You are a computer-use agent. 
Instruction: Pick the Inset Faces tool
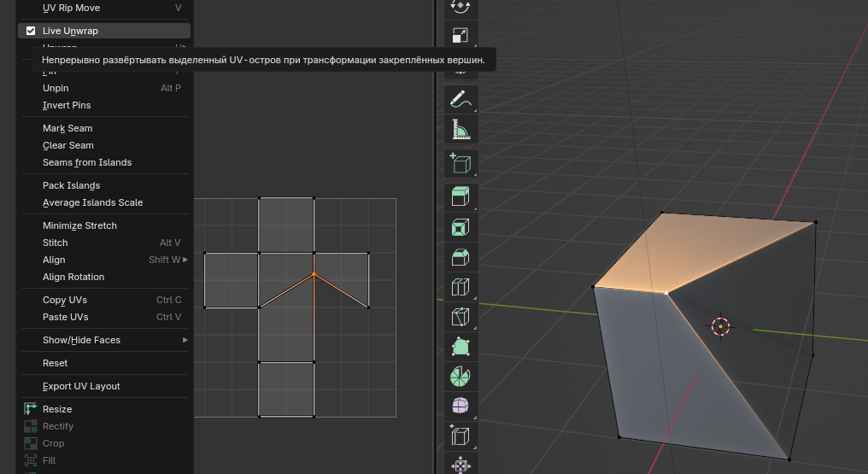[x=460, y=227]
